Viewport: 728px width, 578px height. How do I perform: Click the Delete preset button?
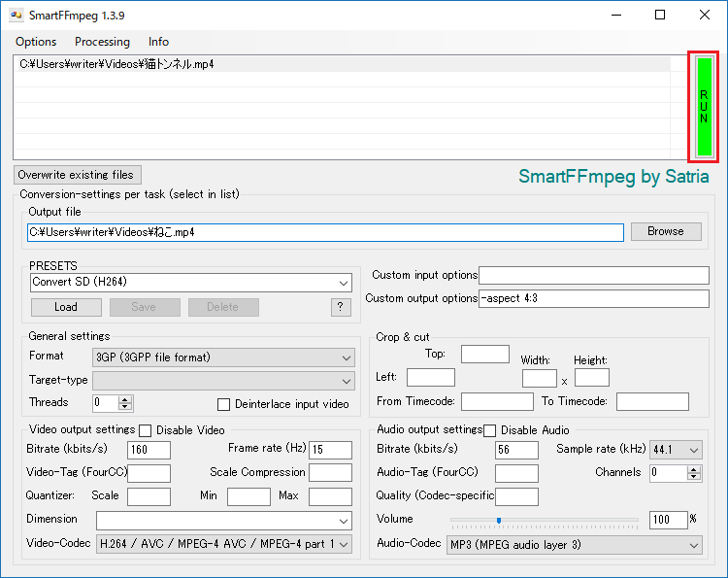pyautogui.click(x=223, y=307)
